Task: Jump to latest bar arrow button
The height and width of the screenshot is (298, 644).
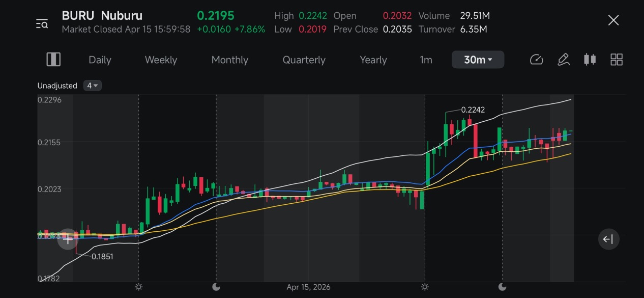Action: (x=608, y=239)
